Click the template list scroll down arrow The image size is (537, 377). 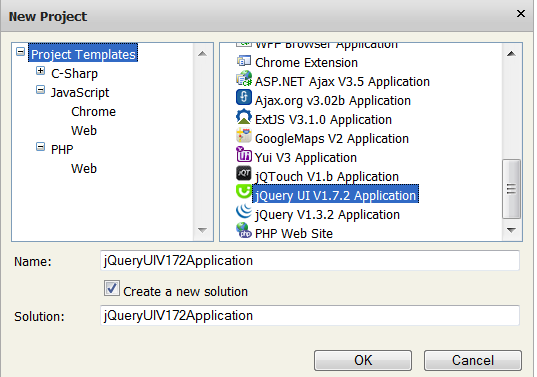[511, 230]
